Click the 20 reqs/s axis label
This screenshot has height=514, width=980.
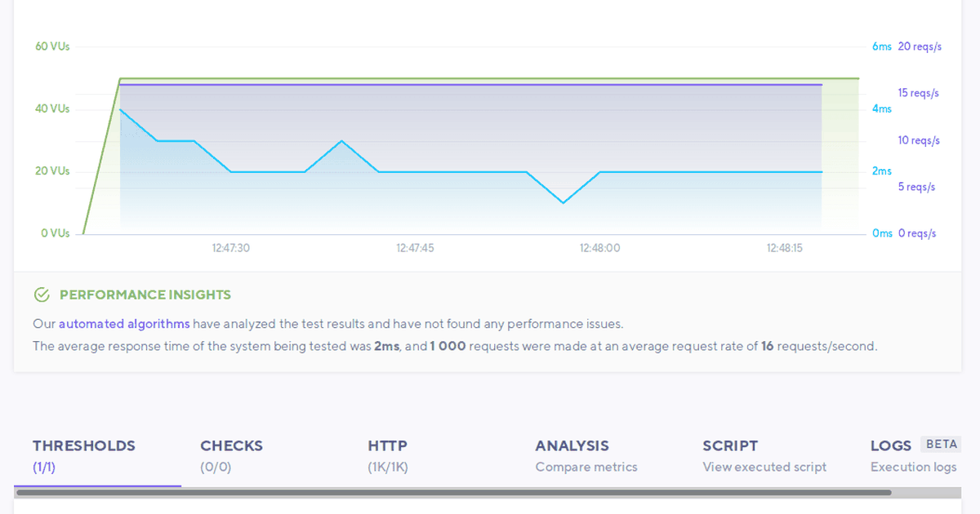coord(920,47)
